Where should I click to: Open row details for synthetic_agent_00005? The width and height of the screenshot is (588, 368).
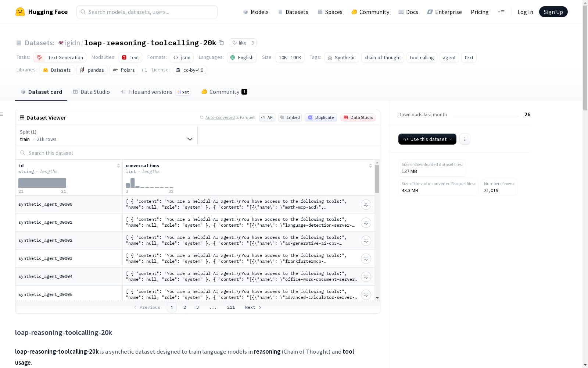coord(366,295)
